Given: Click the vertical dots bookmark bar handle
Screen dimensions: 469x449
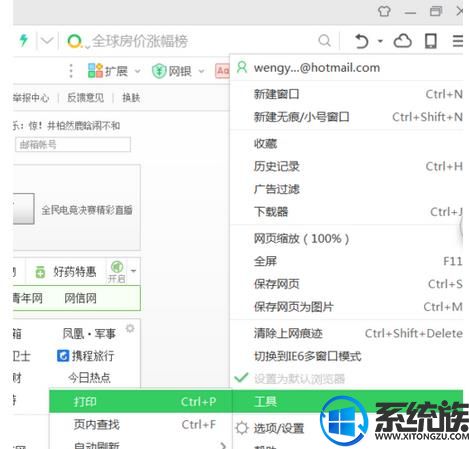Looking at the screenshot, I should point(71,71).
